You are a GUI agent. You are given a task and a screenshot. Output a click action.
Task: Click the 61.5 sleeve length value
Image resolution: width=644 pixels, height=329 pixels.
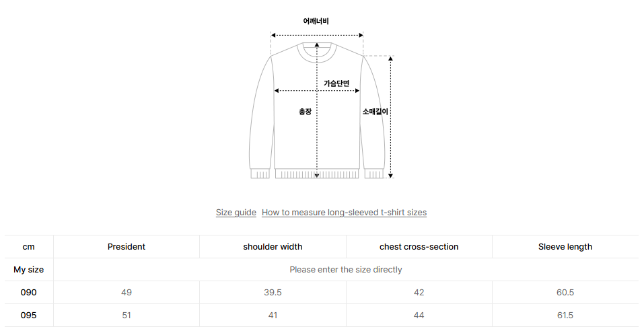(x=565, y=316)
